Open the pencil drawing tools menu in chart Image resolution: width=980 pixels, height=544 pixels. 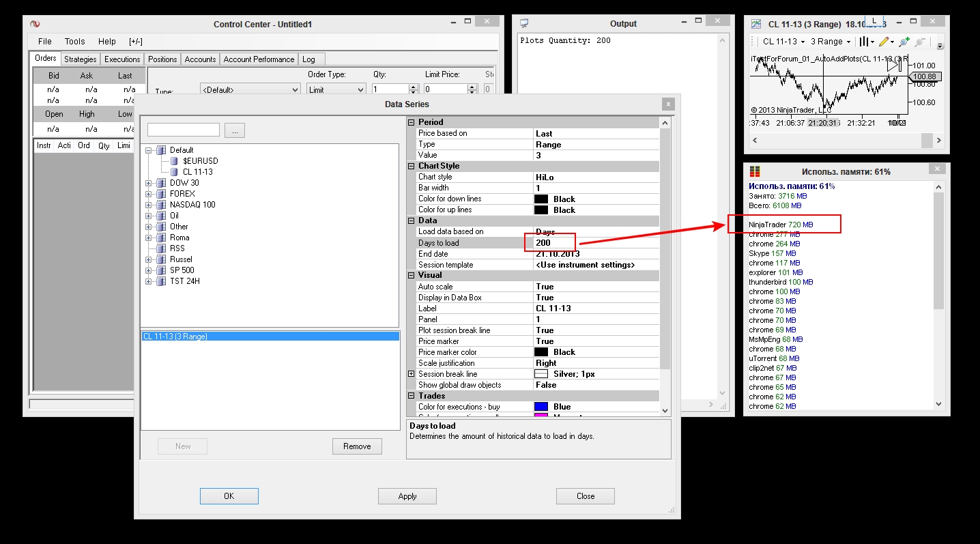(x=886, y=42)
